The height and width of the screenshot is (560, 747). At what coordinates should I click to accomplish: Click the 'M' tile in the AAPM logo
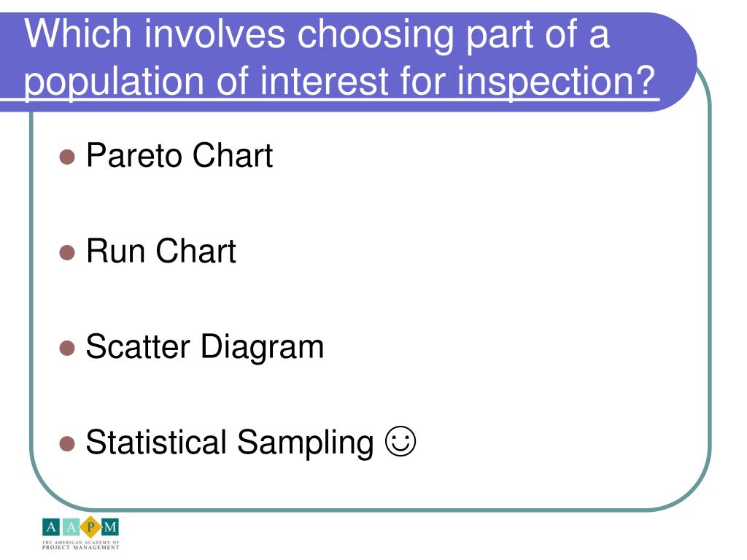pos(110,527)
